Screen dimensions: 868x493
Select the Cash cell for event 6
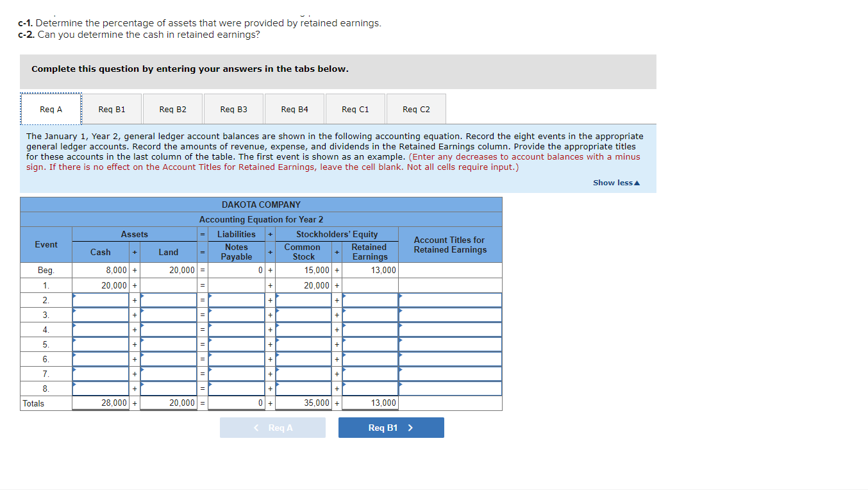tap(101, 359)
